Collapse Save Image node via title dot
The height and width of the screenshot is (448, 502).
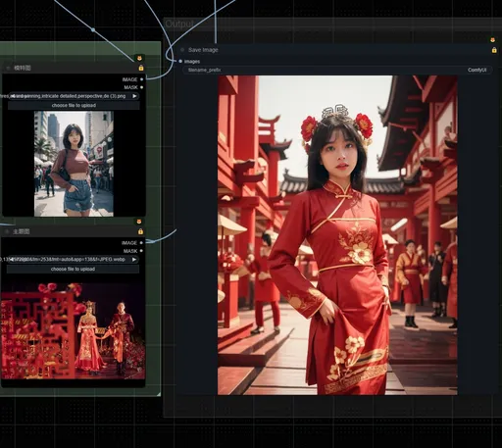[182, 50]
